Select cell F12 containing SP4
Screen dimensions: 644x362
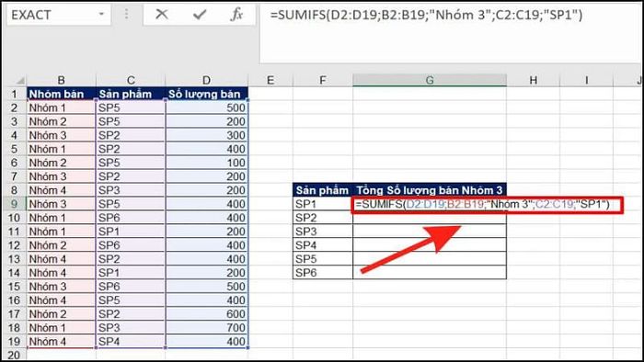pyautogui.click(x=323, y=245)
